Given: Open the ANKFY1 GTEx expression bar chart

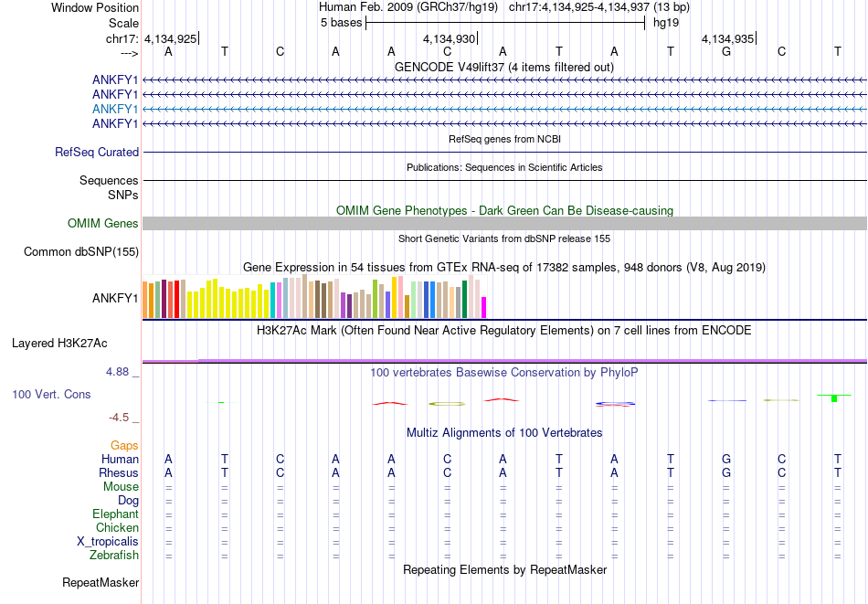Looking at the screenshot, I should click(314, 296).
